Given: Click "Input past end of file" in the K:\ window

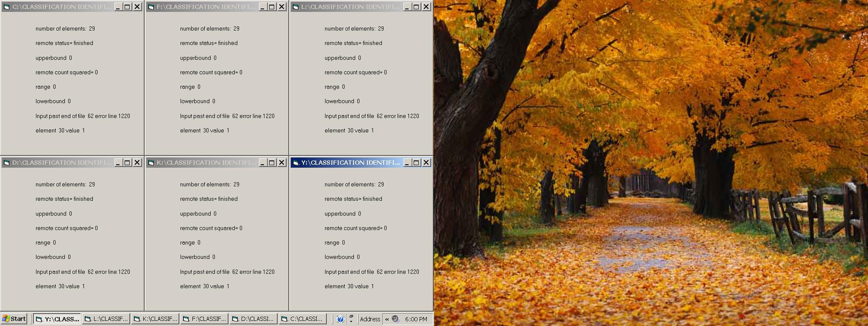Looking at the screenshot, I should [x=205, y=272].
